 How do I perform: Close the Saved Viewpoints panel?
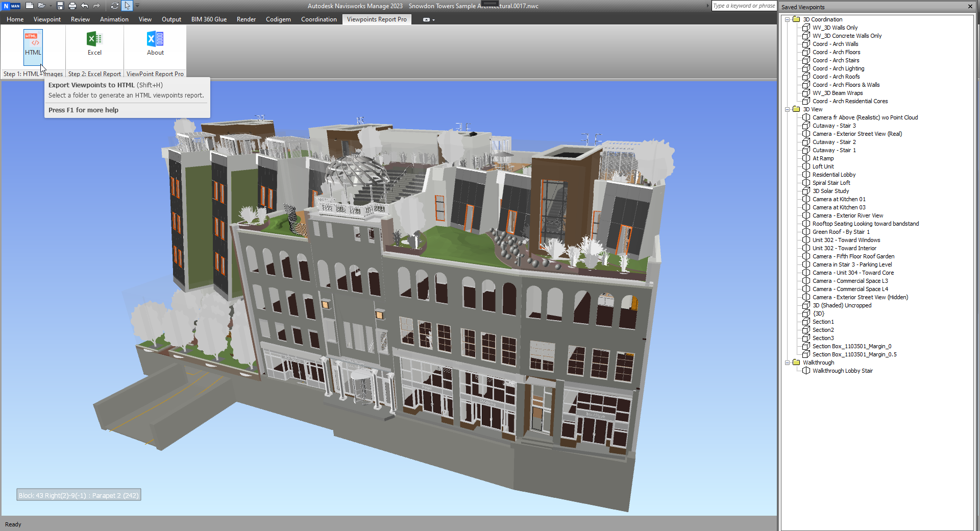click(970, 7)
